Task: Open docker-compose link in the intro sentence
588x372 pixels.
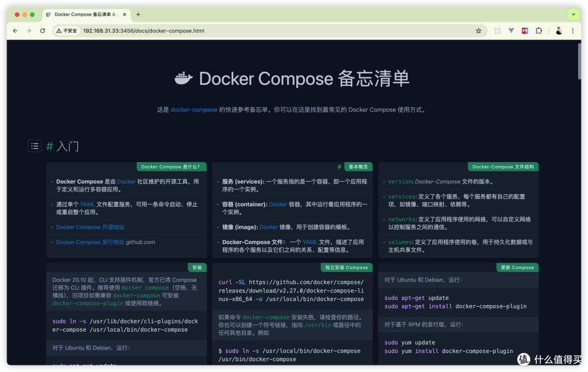Action: click(194, 110)
